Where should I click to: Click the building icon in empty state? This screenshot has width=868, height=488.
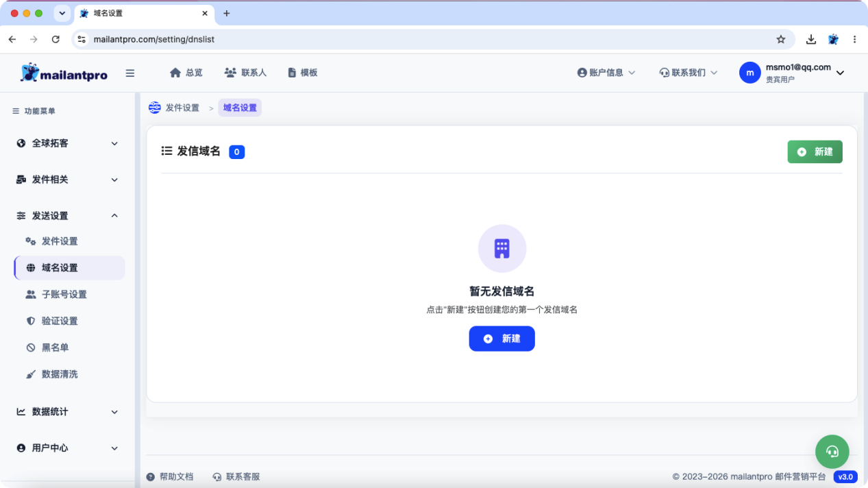click(x=502, y=249)
